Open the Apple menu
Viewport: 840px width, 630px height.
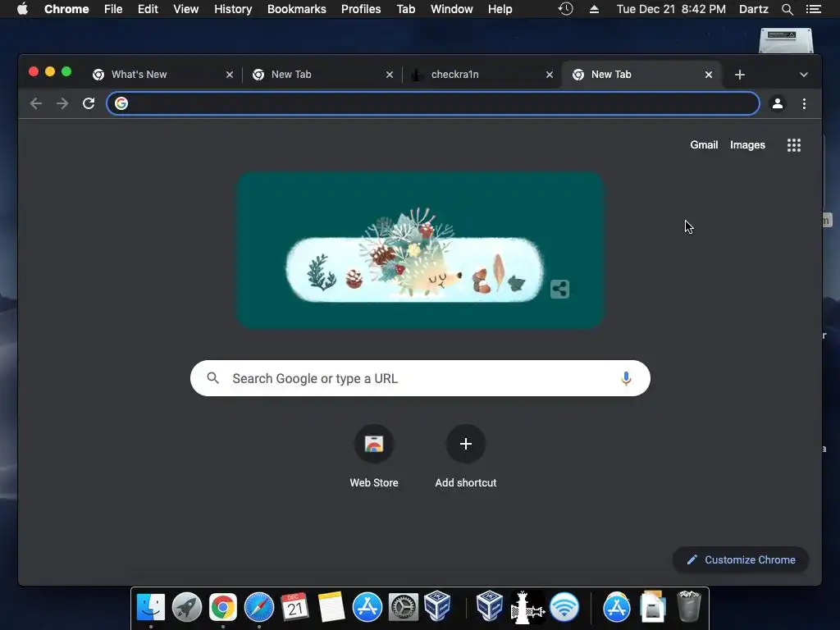[x=22, y=8]
